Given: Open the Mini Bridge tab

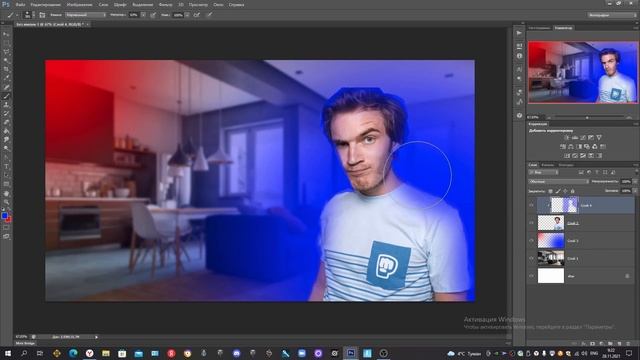Looking at the screenshot, I should (25, 343).
